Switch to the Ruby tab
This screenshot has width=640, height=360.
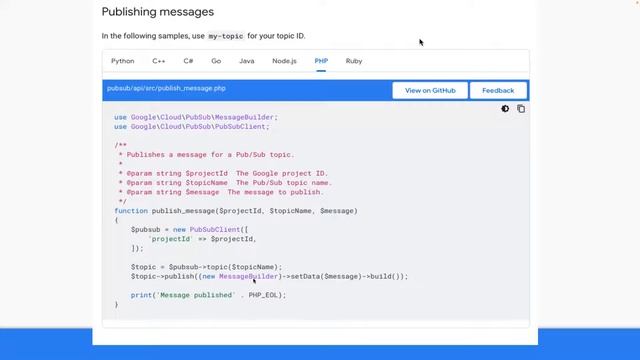pos(353,61)
